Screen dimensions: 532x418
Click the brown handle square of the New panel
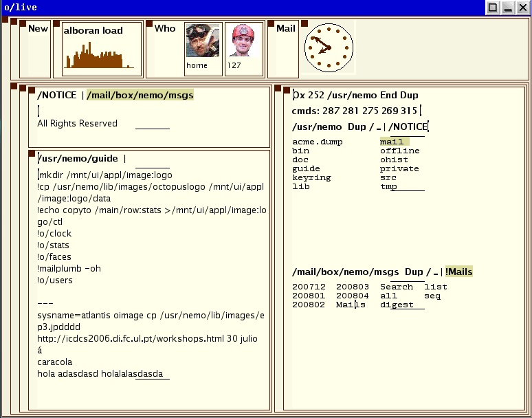23,25
